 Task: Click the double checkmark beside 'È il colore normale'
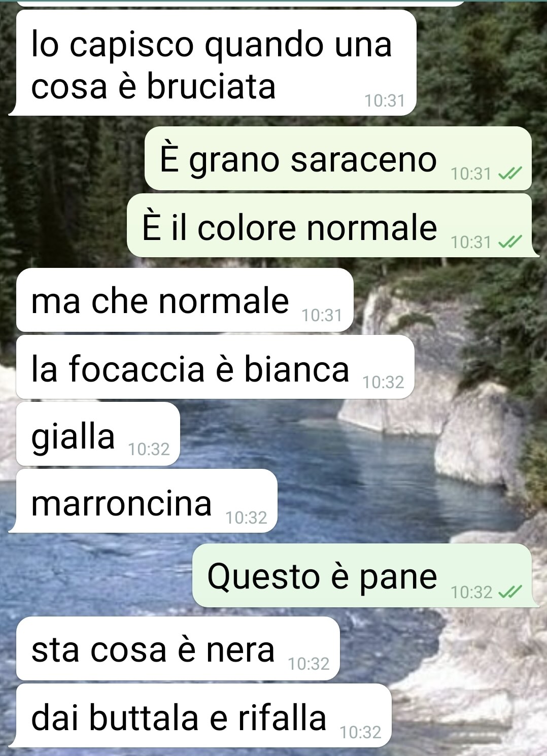509,242
